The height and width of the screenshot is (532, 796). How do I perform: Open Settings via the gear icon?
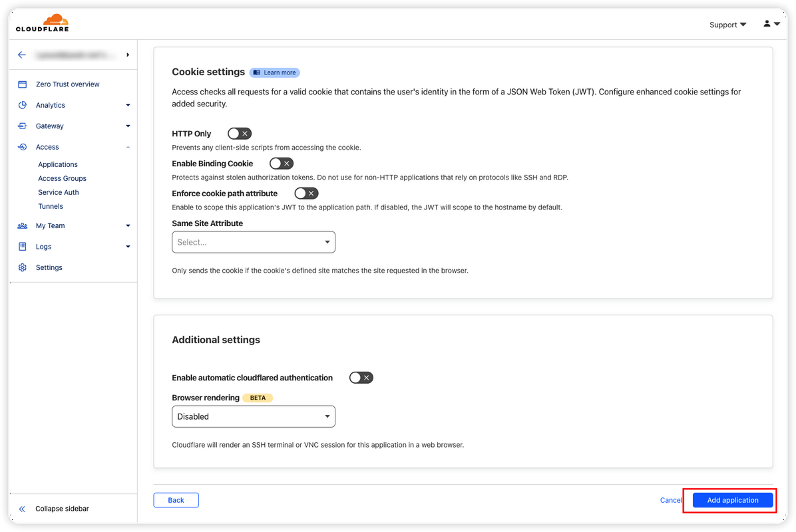click(x=23, y=267)
